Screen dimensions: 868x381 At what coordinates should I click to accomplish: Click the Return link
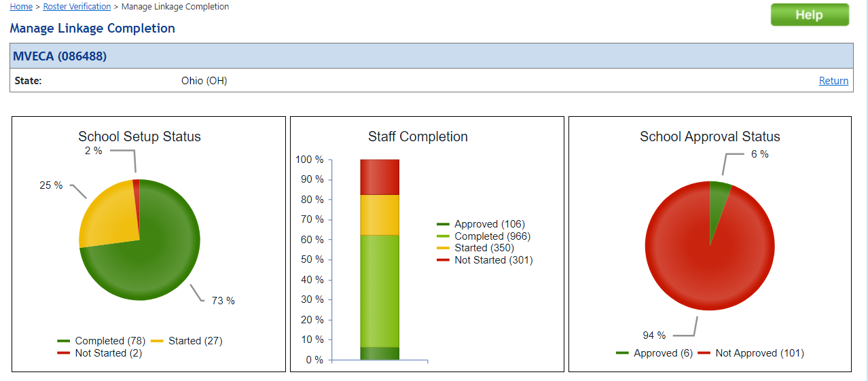click(833, 81)
